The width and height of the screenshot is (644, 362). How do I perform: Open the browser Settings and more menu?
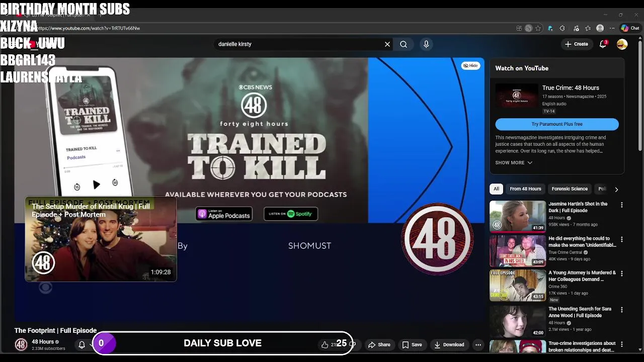click(612, 28)
